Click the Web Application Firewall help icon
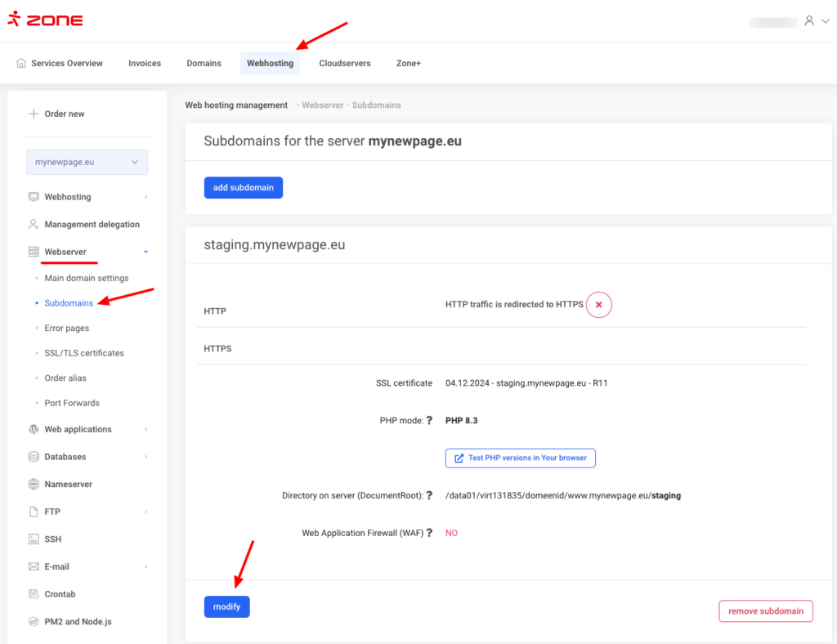 tap(429, 533)
